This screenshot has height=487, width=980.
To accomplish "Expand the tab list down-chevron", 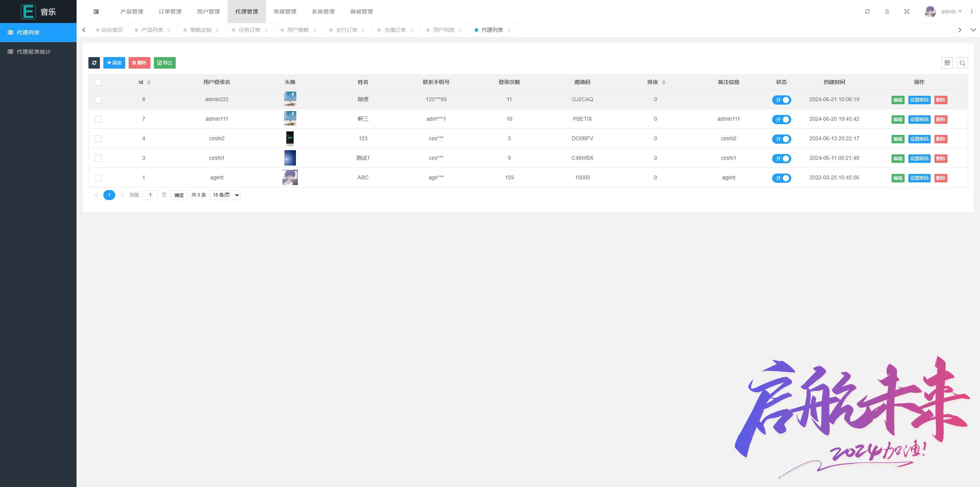I will [x=973, y=30].
